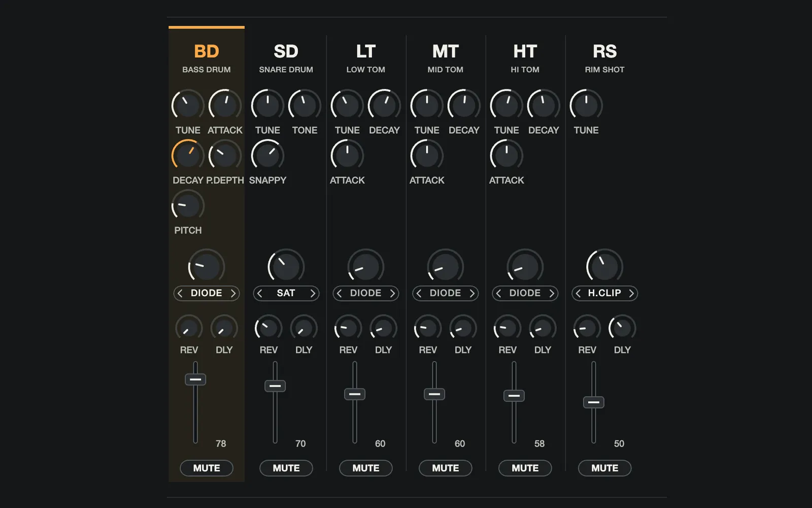Click the Bass Drum TUNE knob

tap(188, 105)
